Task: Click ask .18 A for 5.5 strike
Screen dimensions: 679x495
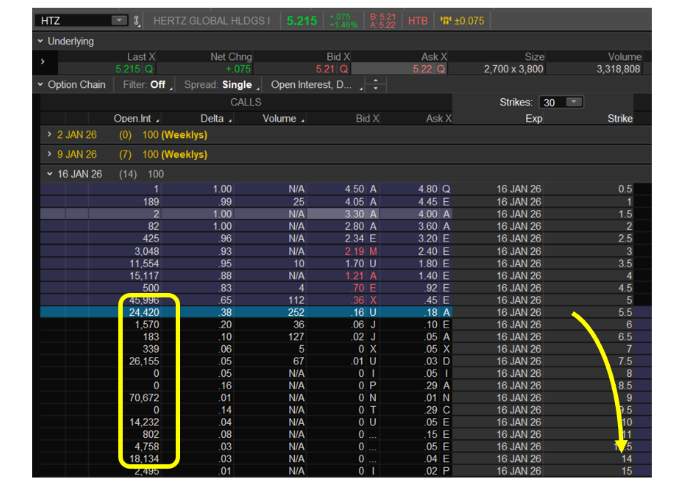Action: [x=437, y=312]
